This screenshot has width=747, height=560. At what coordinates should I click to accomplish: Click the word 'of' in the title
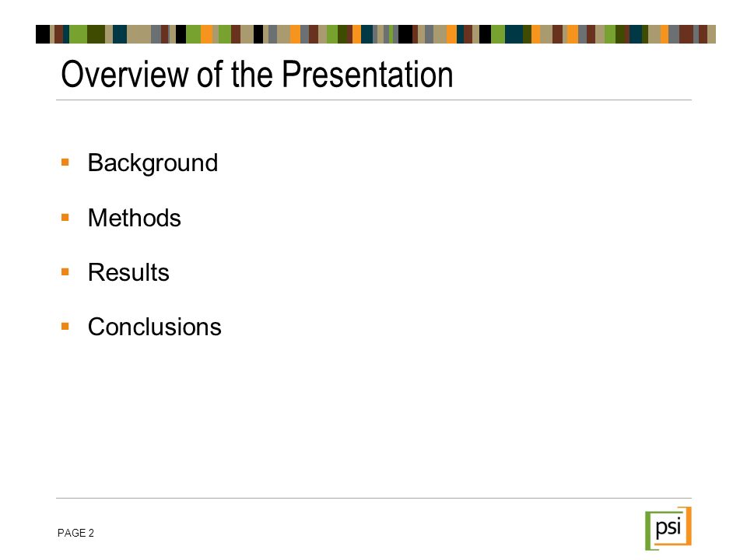click(x=210, y=75)
